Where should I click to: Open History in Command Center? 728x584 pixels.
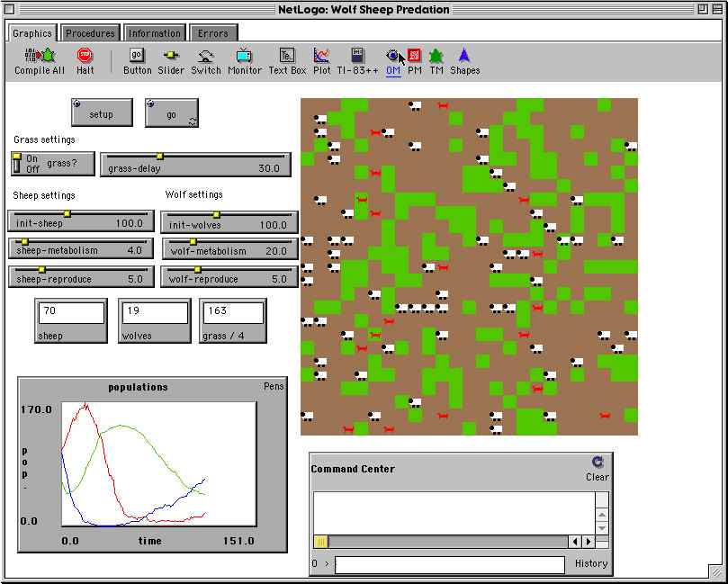(x=591, y=564)
